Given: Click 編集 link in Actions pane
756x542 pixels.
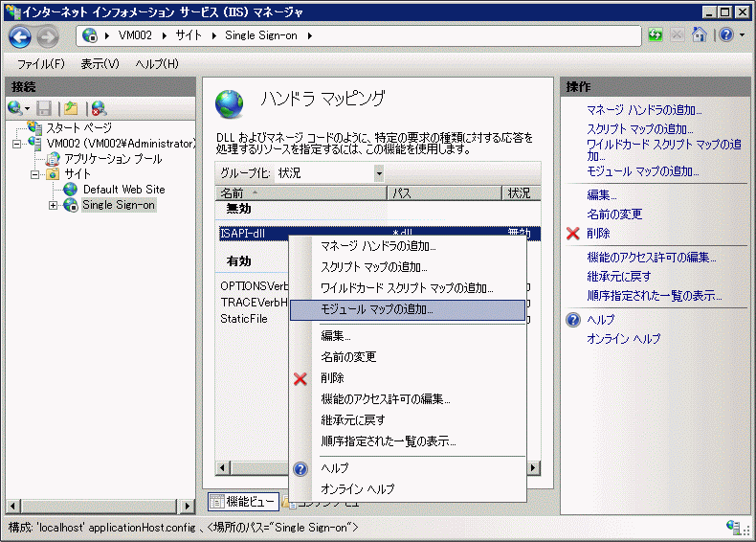Looking at the screenshot, I should [601, 195].
